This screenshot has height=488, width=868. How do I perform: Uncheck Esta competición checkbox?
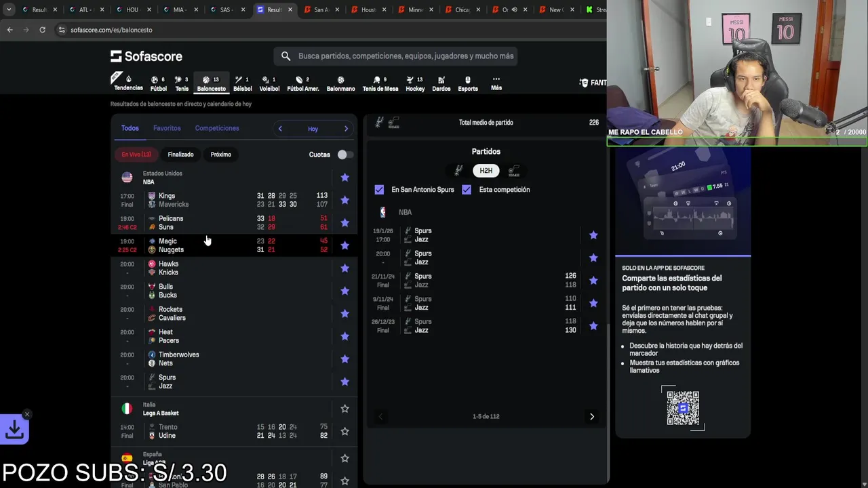(467, 190)
